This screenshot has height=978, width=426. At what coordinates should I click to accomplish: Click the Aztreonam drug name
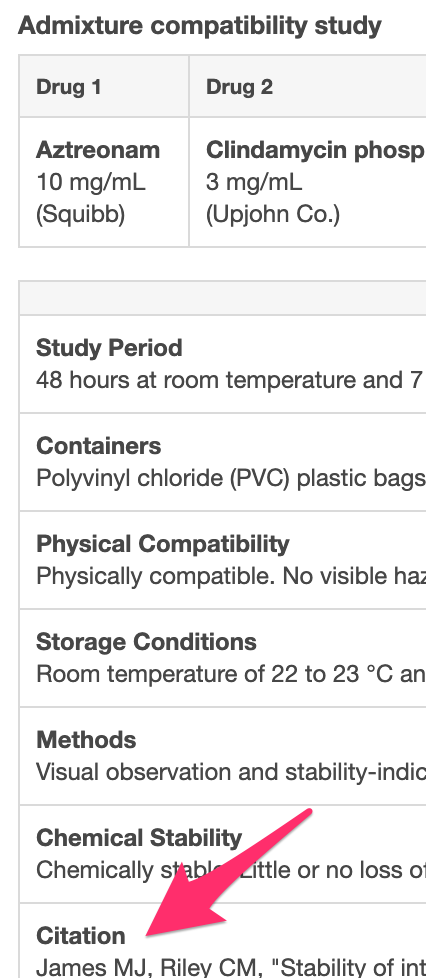(x=98, y=150)
